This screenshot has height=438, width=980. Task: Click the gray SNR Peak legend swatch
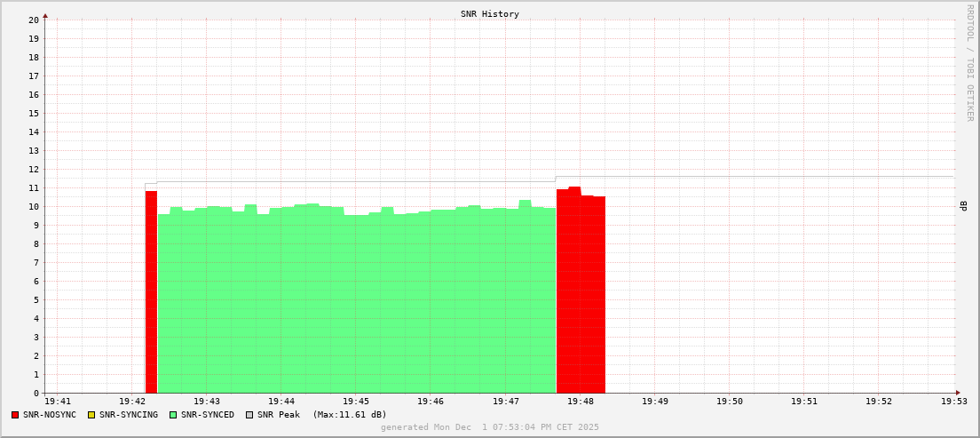pos(249,415)
